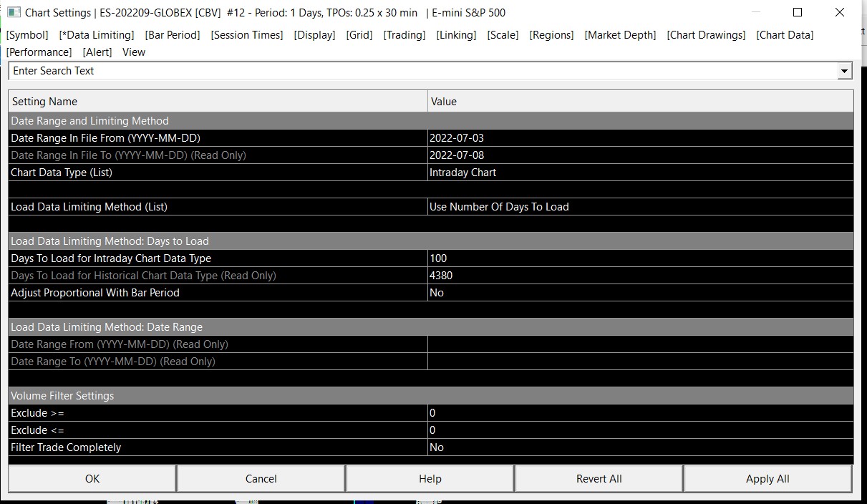
Task: Select the [Display] tab
Action: (315, 35)
